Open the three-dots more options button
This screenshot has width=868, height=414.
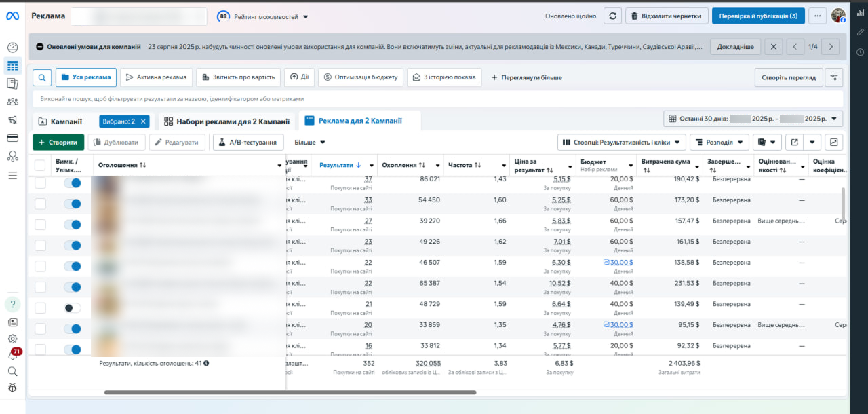817,16
